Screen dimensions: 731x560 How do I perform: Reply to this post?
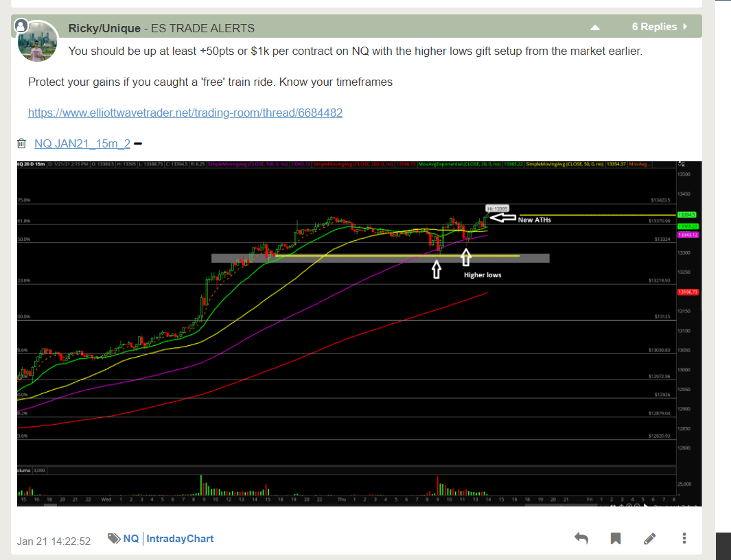tap(581, 539)
